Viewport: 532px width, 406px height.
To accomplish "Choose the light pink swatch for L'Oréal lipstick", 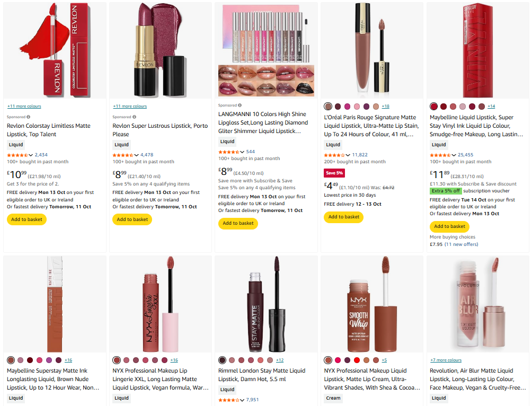I will (x=357, y=107).
